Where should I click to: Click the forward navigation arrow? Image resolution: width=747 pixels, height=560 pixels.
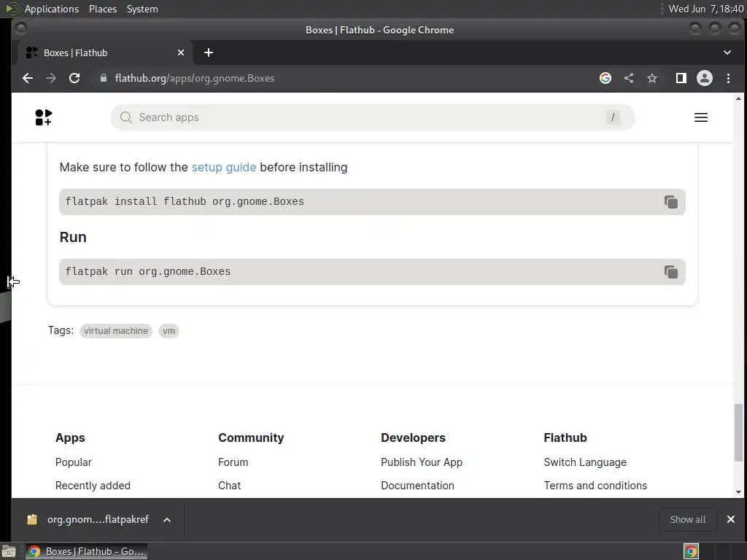tap(51, 78)
